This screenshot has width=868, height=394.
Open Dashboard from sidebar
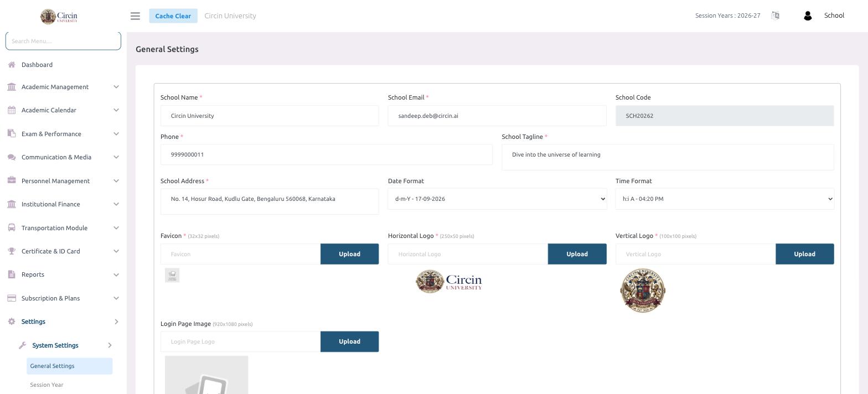(x=37, y=65)
